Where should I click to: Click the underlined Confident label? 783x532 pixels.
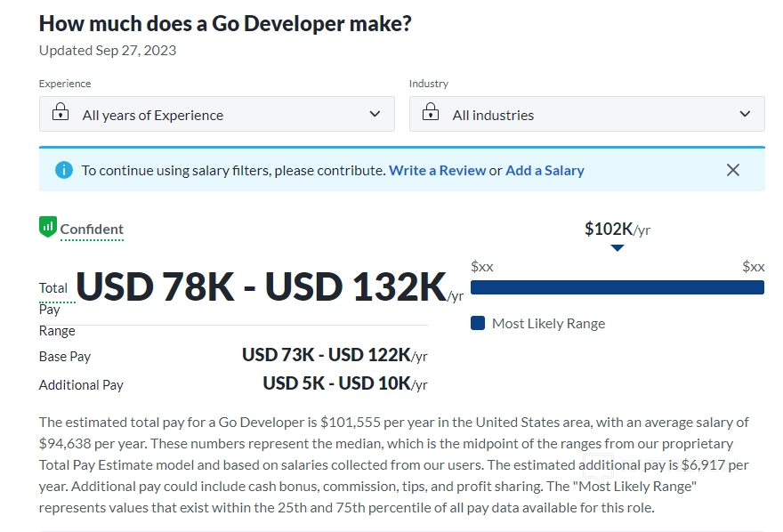pos(92,230)
